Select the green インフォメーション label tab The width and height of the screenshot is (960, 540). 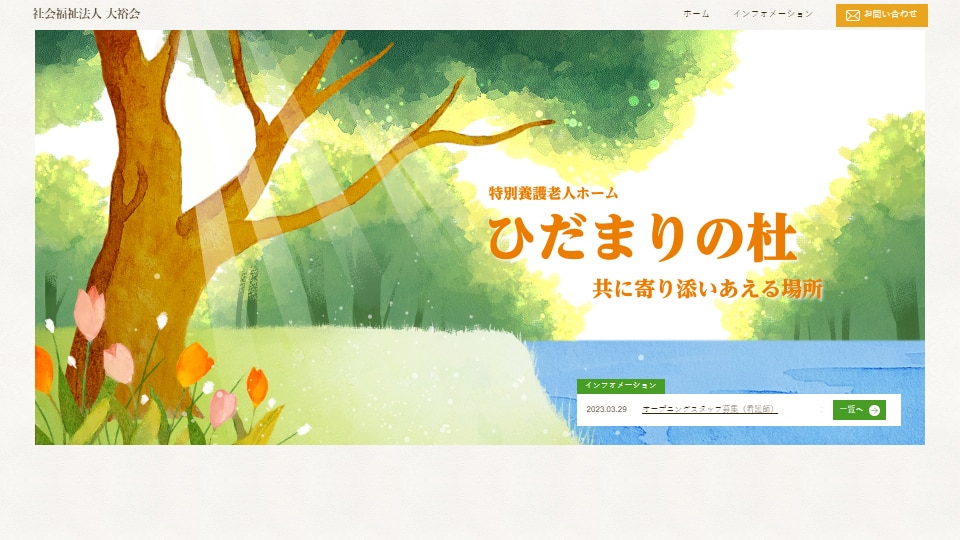621,385
